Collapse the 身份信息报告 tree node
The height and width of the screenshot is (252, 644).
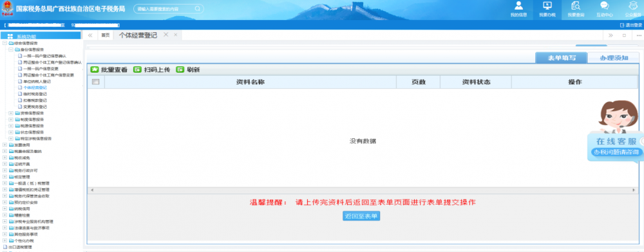(x=11, y=50)
